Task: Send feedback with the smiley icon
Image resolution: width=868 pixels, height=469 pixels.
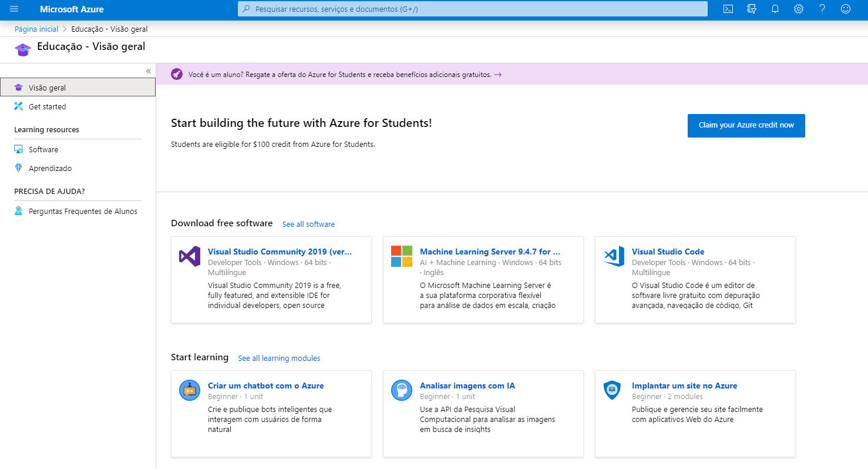Action: [x=846, y=9]
